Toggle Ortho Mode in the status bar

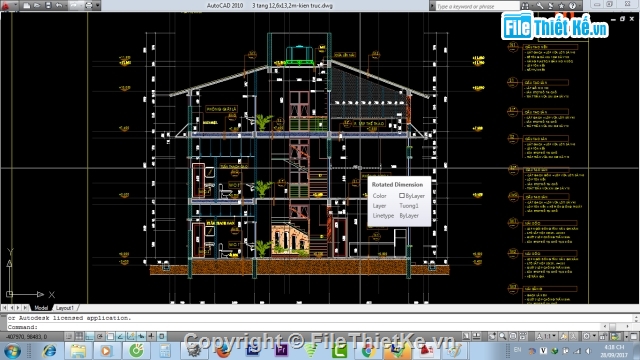90,336
